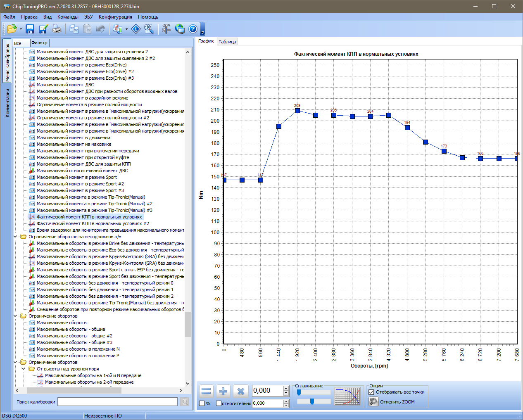Open the Файл menu

[x=9, y=17]
